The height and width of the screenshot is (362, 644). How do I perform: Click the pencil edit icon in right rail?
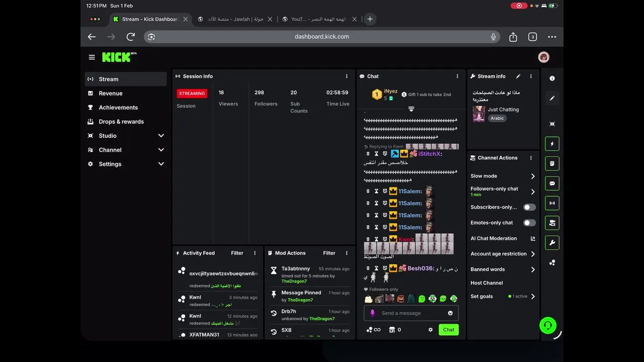552,98
